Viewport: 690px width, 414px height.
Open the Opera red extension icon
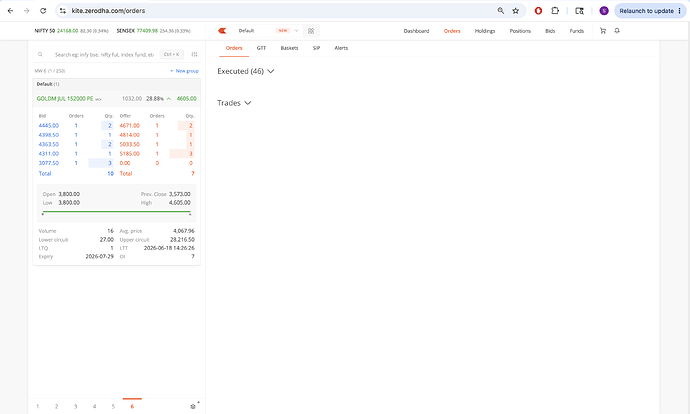538,11
